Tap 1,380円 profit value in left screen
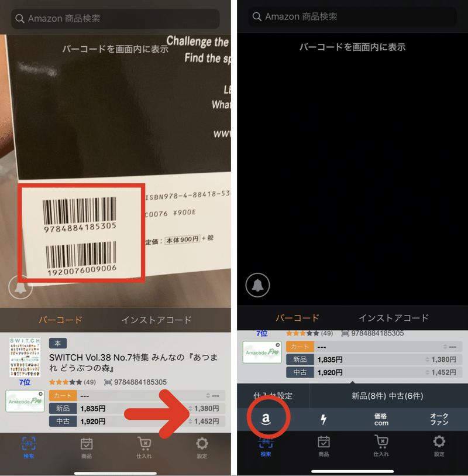The width and height of the screenshot is (468, 476). (207, 409)
